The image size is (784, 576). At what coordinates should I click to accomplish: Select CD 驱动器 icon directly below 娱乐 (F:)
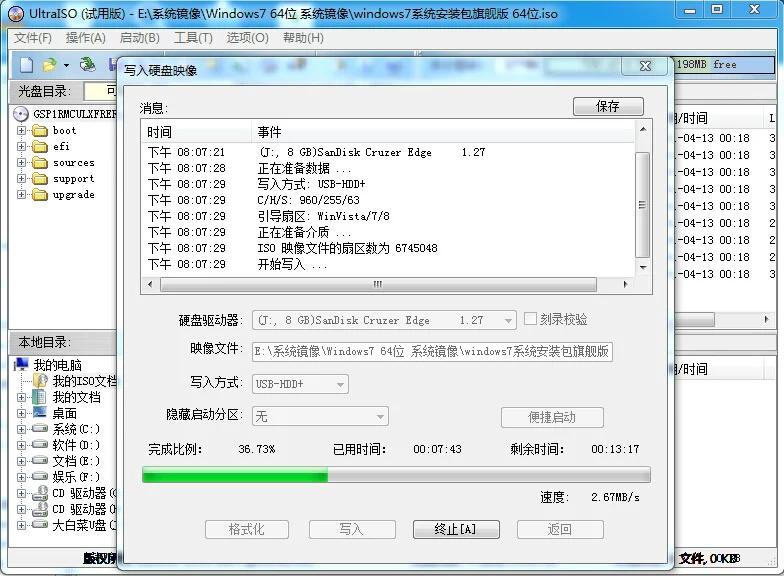point(40,493)
